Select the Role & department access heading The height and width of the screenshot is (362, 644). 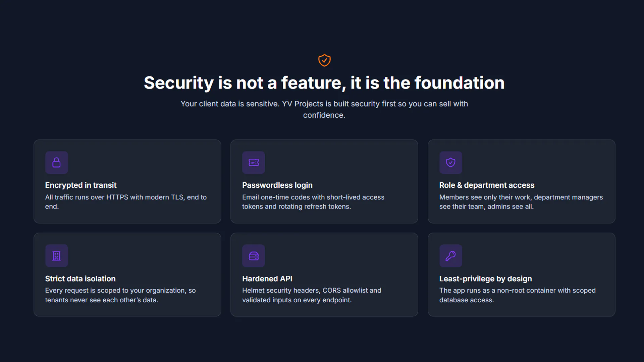pos(487,185)
